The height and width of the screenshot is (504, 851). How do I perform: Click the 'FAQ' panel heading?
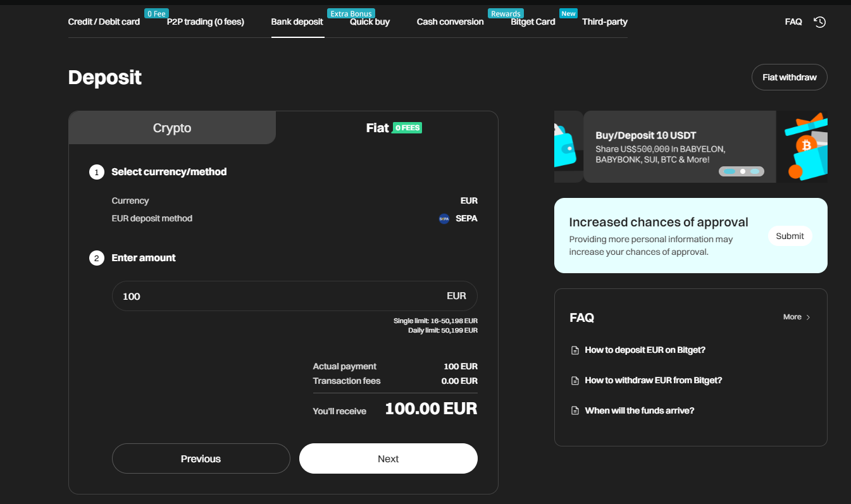pos(582,317)
